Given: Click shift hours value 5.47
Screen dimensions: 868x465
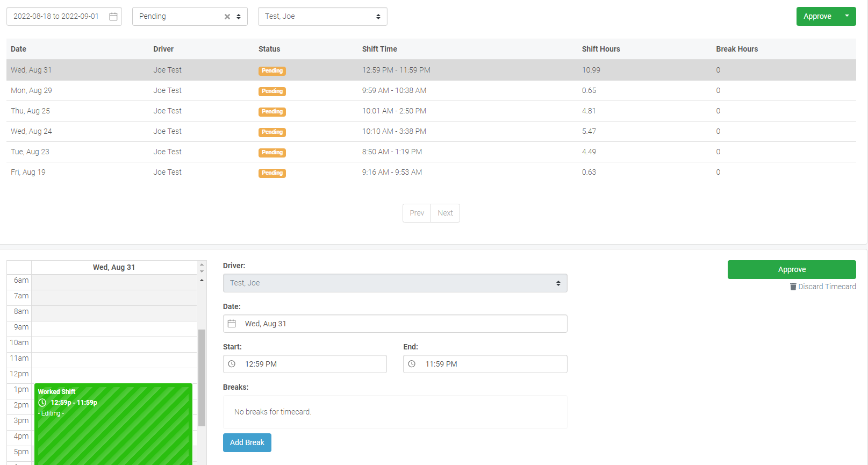Looking at the screenshot, I should click(589, 131).
